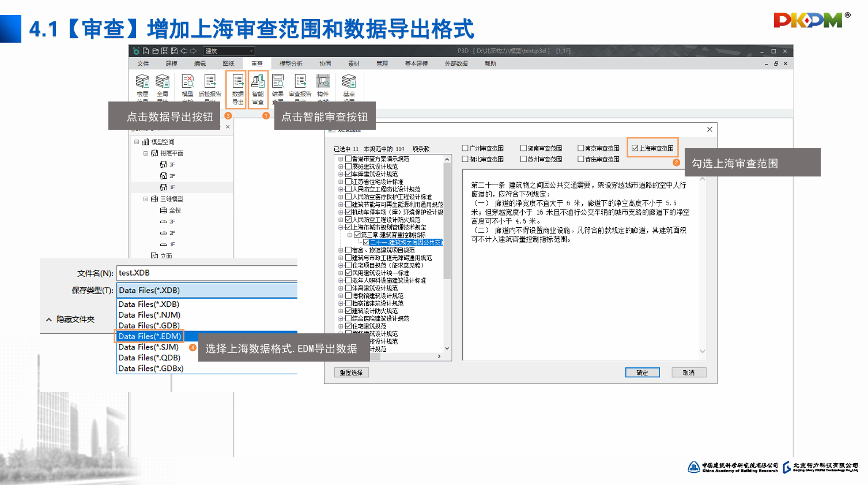The image size is (868, 485).
Task: Click the 2F floor plan icon under 楼层平面
Action: 164,176
